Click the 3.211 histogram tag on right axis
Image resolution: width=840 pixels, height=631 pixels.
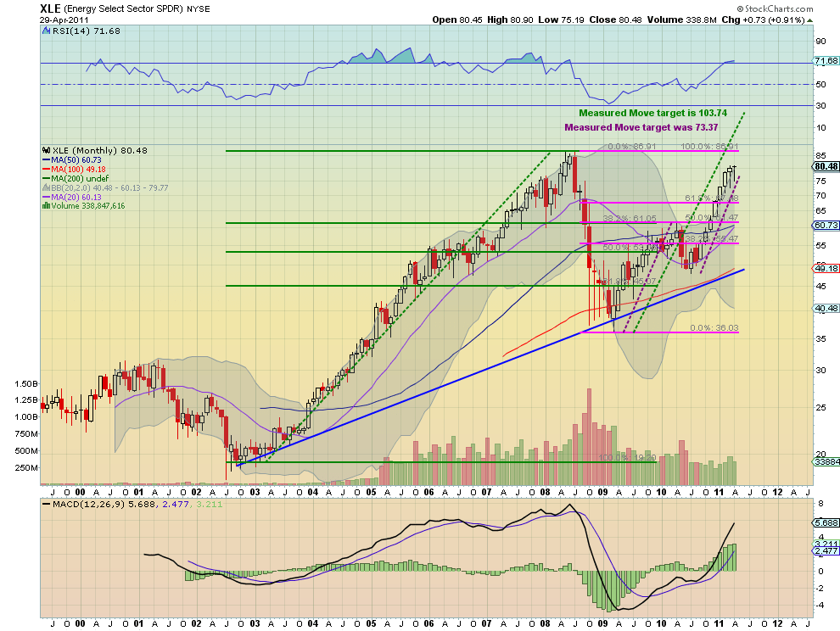click(x=826, y=544)
